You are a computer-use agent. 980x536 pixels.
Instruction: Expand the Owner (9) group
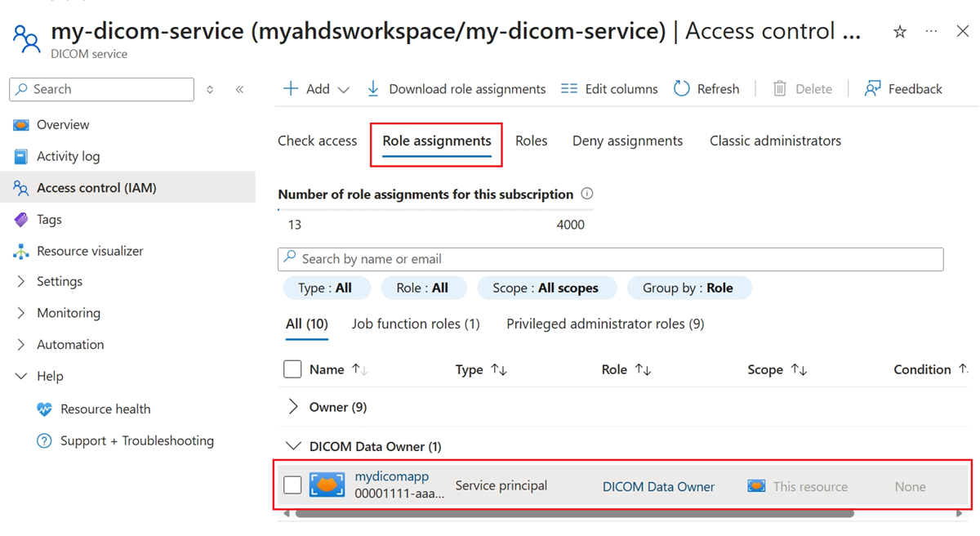(293, 407)
